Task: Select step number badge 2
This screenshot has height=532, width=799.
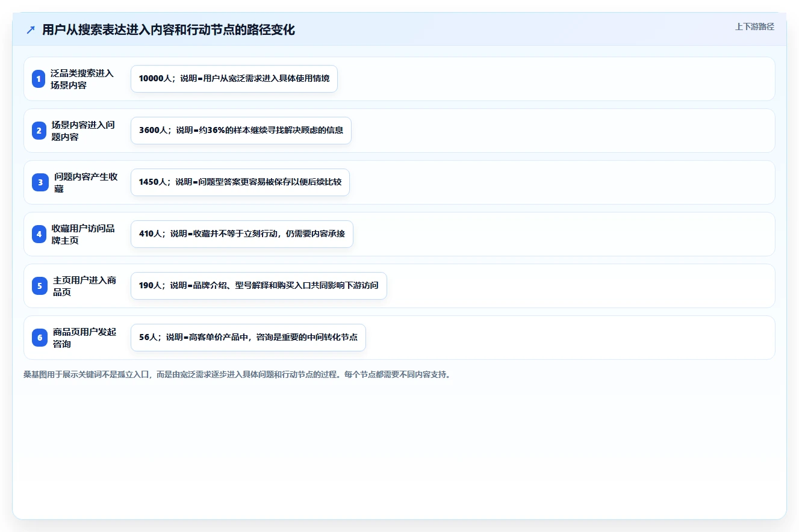Action: [x=39, y=131]
